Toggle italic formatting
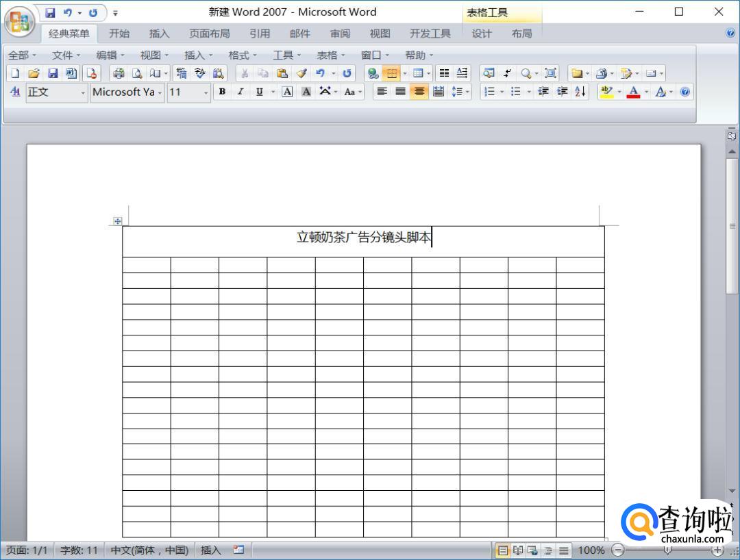The image size is (740, 560). coord(241,92)
